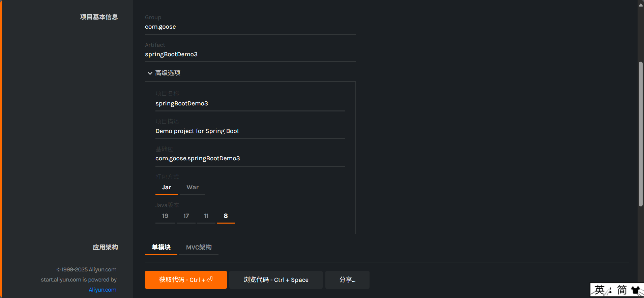Choose Java version 17
644x298 pixels.
click(186, 216)
